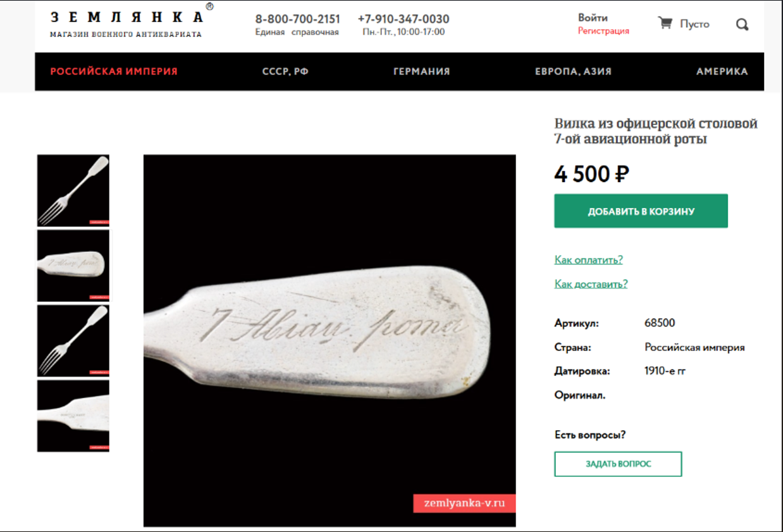
Task: Click the 8-800-700-2151 phone number
Action: tap(298, 19)
